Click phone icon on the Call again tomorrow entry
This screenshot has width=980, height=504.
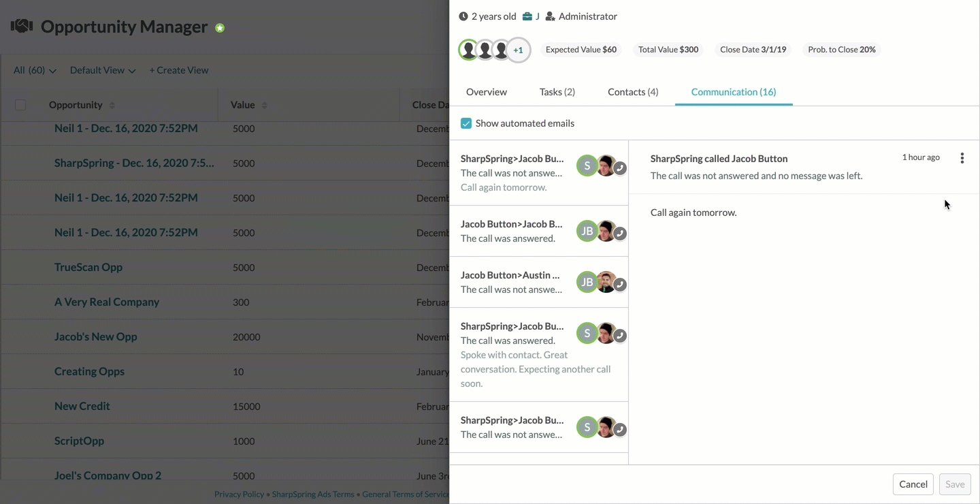(620, 168)
